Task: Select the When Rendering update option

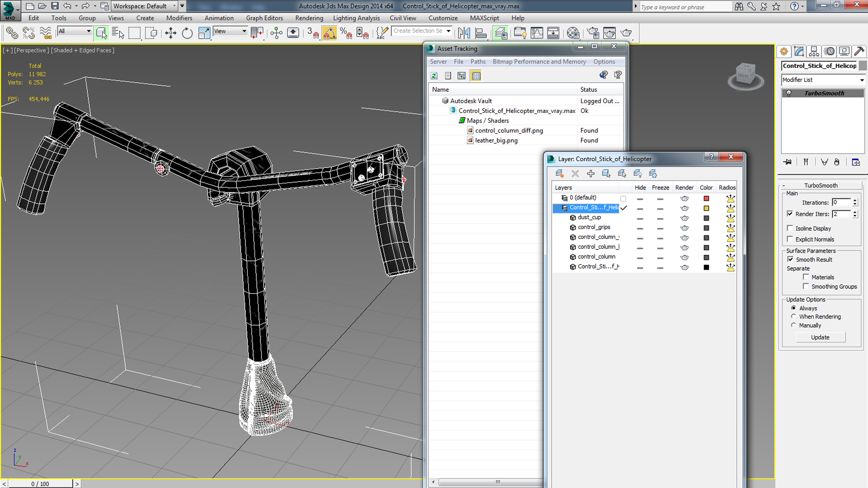Action: click(x=793, y=316)
